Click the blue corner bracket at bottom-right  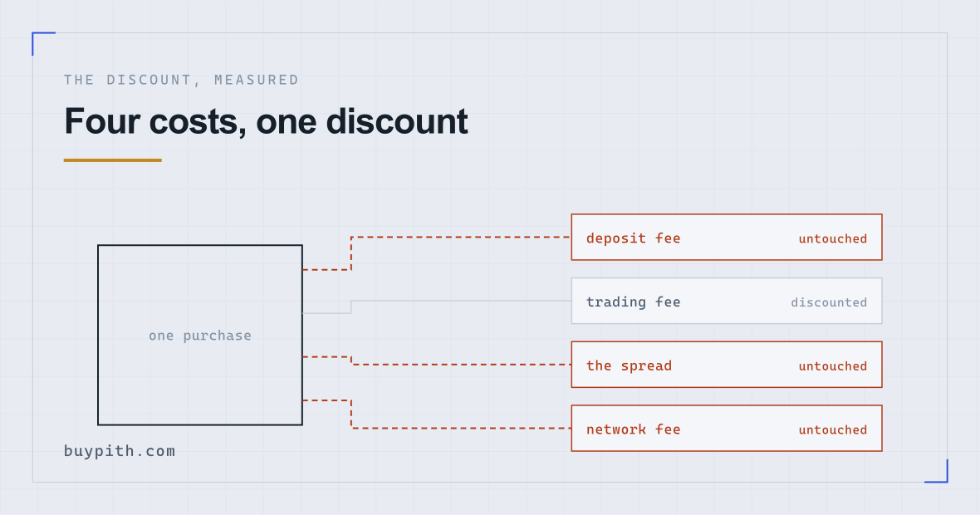click(936, 471)
